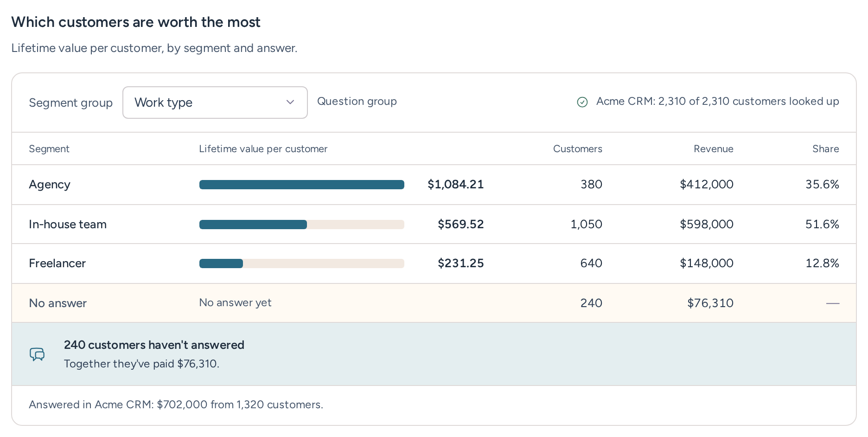This screenshot has width=868, height=437.
Task: Click the 1,050 customers cell
Action: [x=587, y=224]
